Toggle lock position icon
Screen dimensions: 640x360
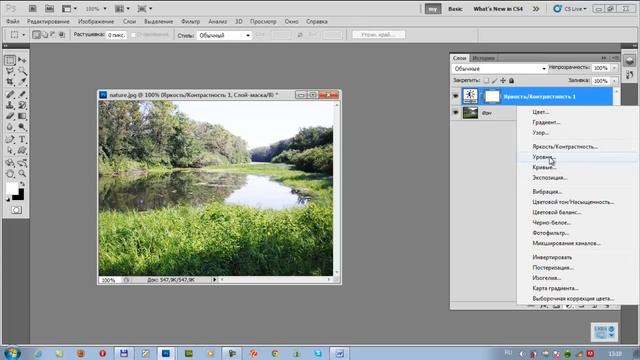(x=503, y=81)
